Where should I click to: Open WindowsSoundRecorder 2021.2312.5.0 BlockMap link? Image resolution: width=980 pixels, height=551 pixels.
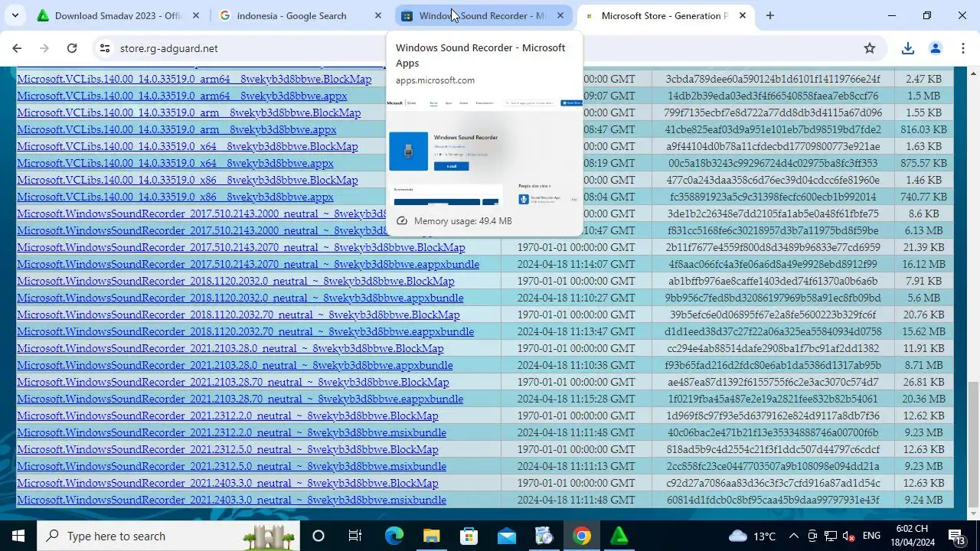point(227,449)
